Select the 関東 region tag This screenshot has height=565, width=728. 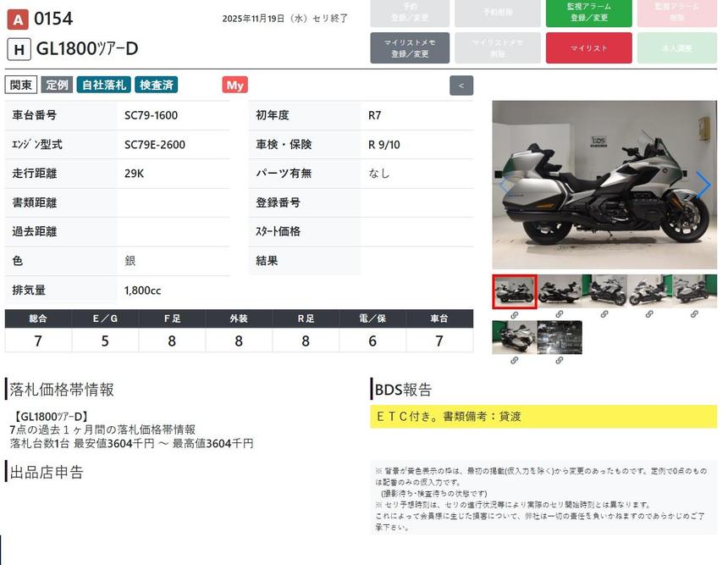(21, 85)
